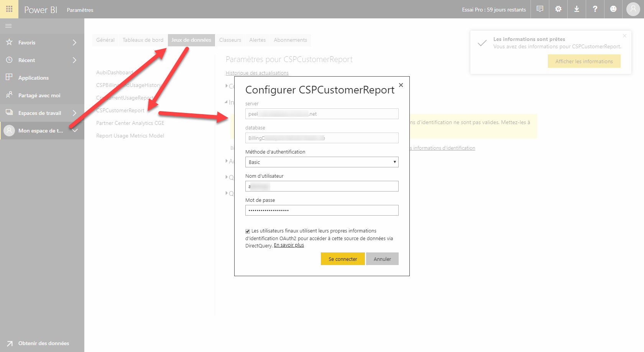Open the app launcher grid icon
This screenshot has height=352, width=644.
pyautogui.click(x=9, y=9)
